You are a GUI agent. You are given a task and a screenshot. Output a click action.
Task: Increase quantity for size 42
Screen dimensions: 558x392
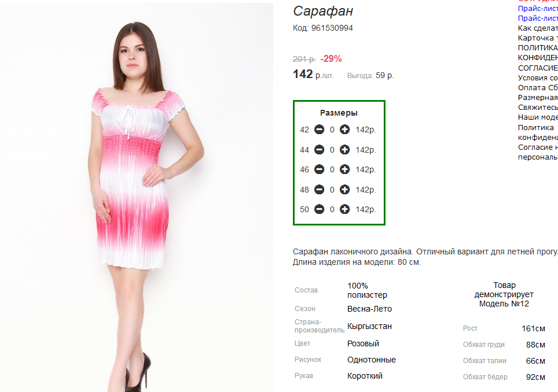344,130
